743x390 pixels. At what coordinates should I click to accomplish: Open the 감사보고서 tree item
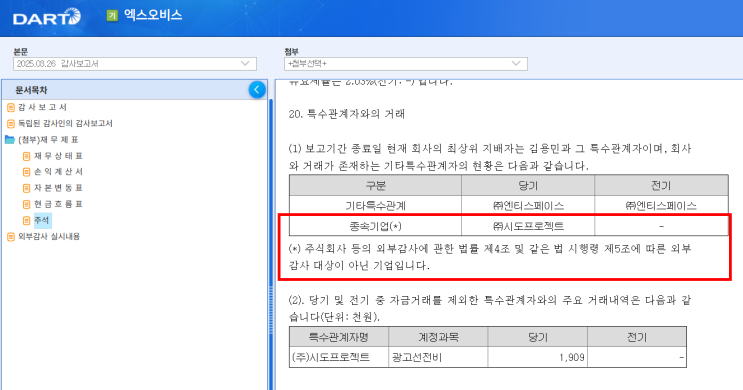tap(43, 108)
